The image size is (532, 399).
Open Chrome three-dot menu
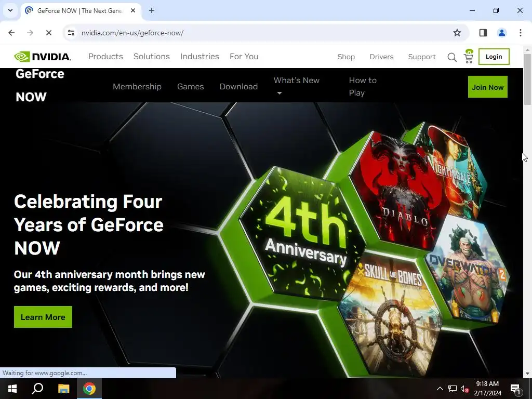pyautogui.click(x=520, y=33)
